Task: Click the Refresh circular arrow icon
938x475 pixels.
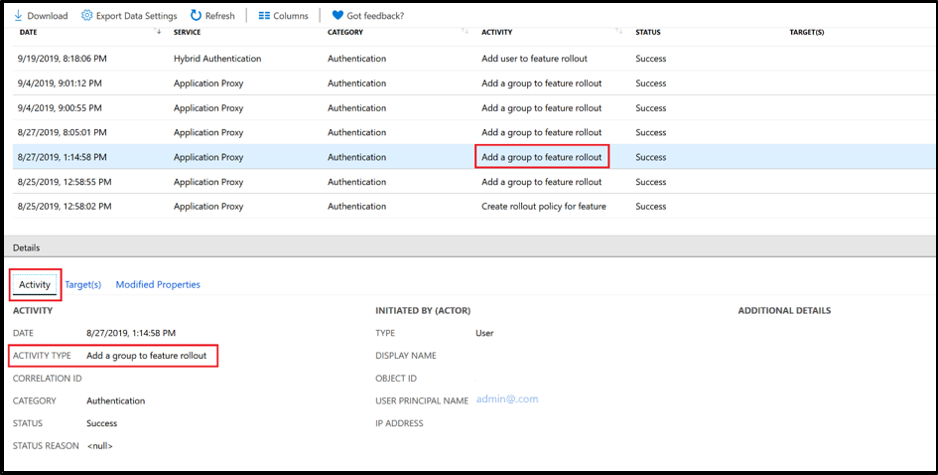Action: click(x=196, y=16)
